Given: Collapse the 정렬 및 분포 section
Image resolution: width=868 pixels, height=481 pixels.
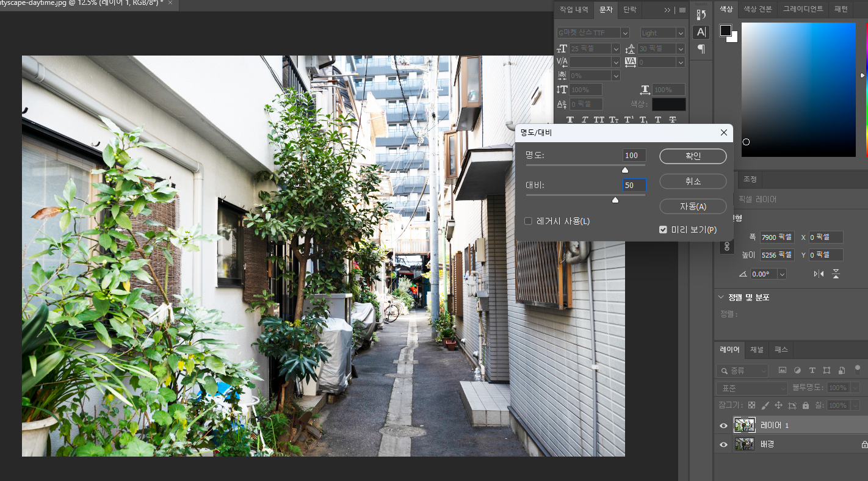Looking at the screenshot, I should pos(722,297).
